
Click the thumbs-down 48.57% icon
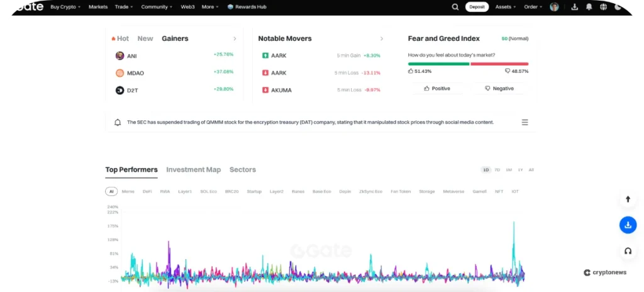tap(508, 71)
